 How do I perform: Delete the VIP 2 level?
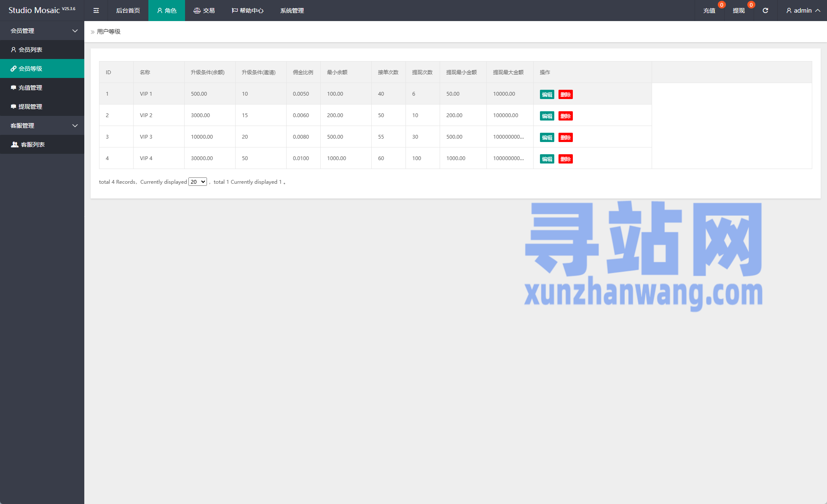pos(566,116)
